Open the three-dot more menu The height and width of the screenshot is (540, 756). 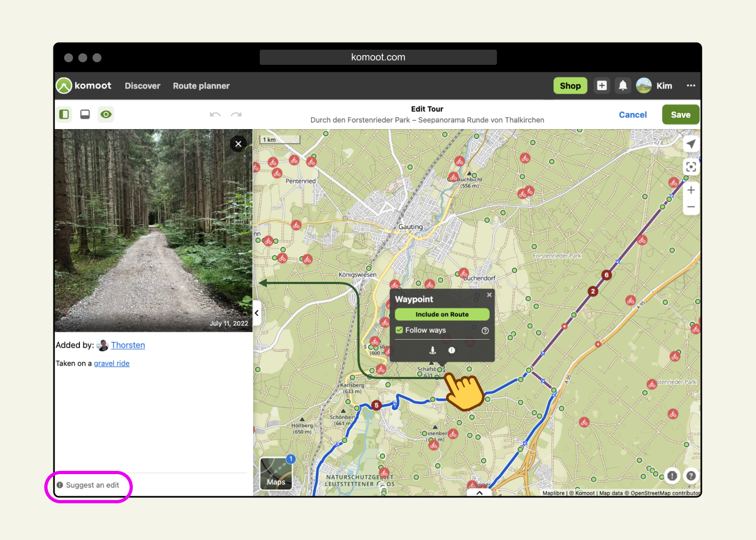pyautogui.click(x=691, y=86)
